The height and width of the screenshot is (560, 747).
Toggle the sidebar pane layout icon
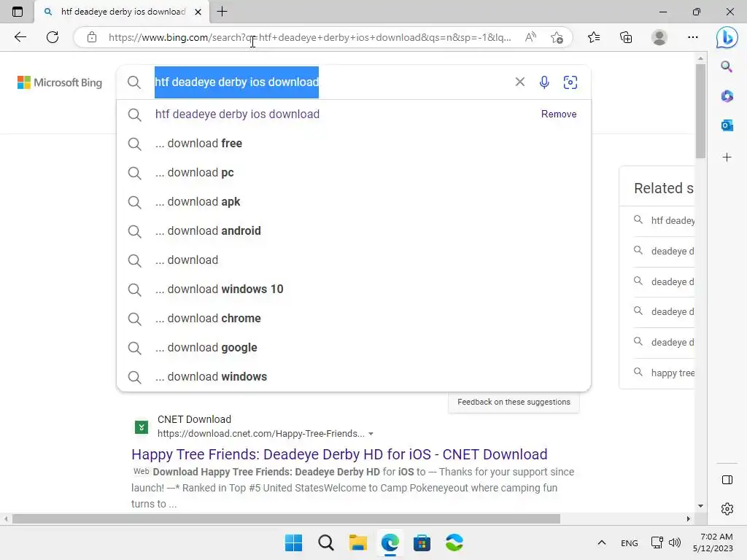[727, 480]
